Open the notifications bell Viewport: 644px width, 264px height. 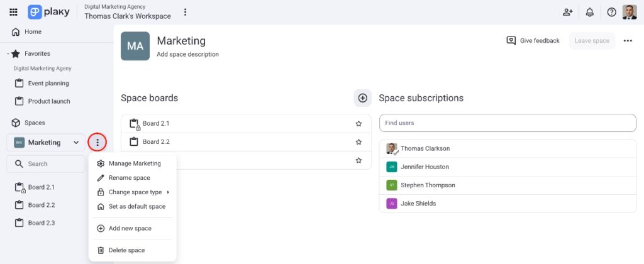tap(589, 12)
